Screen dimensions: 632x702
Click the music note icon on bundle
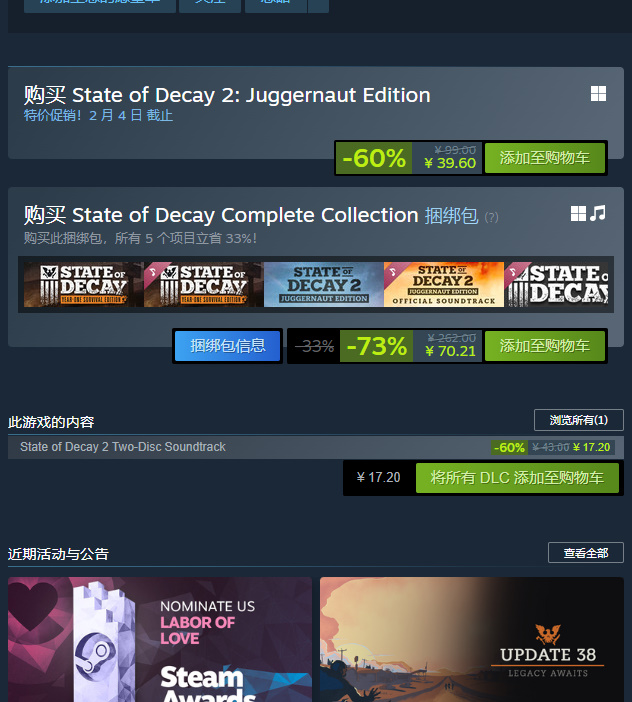(598, 213)
